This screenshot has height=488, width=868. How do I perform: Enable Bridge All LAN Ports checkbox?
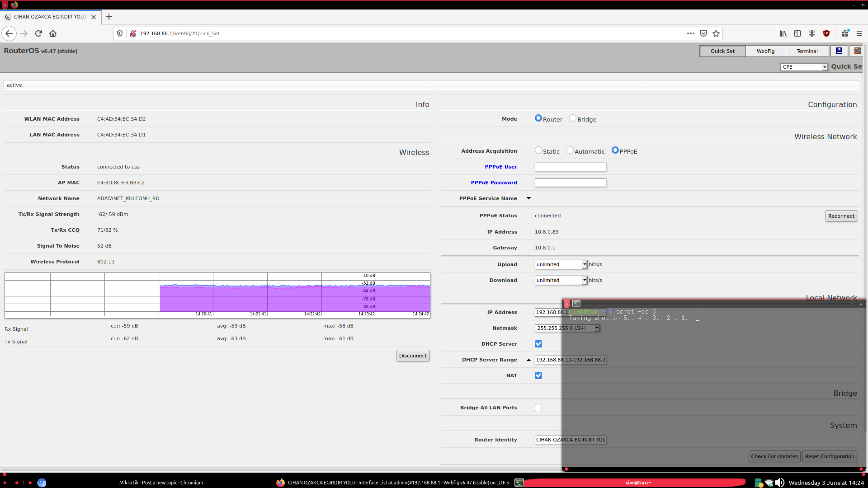click(538, 408)
